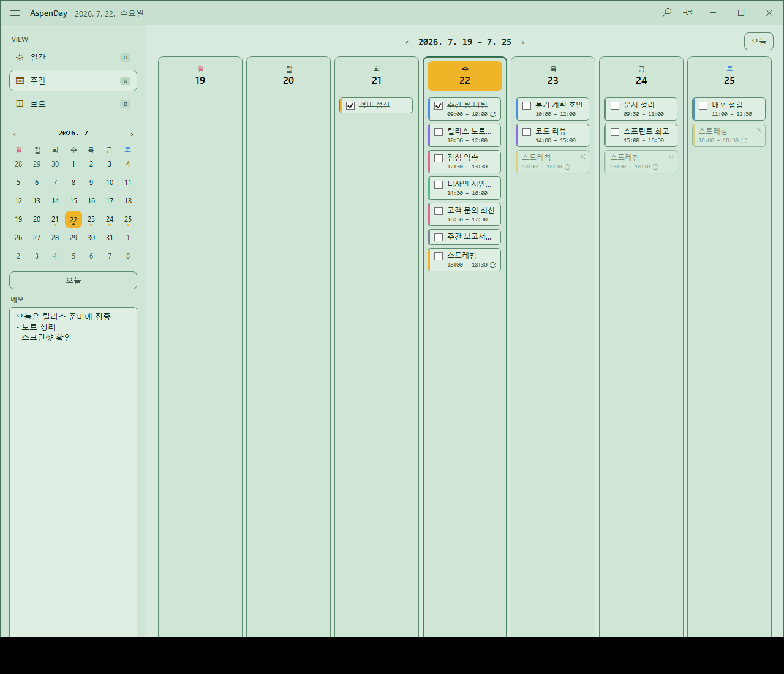This screenshot has height=674, width=784.
Task: Click recurrence icon on Wednesday 스트레칭
Action: (493, 265)
